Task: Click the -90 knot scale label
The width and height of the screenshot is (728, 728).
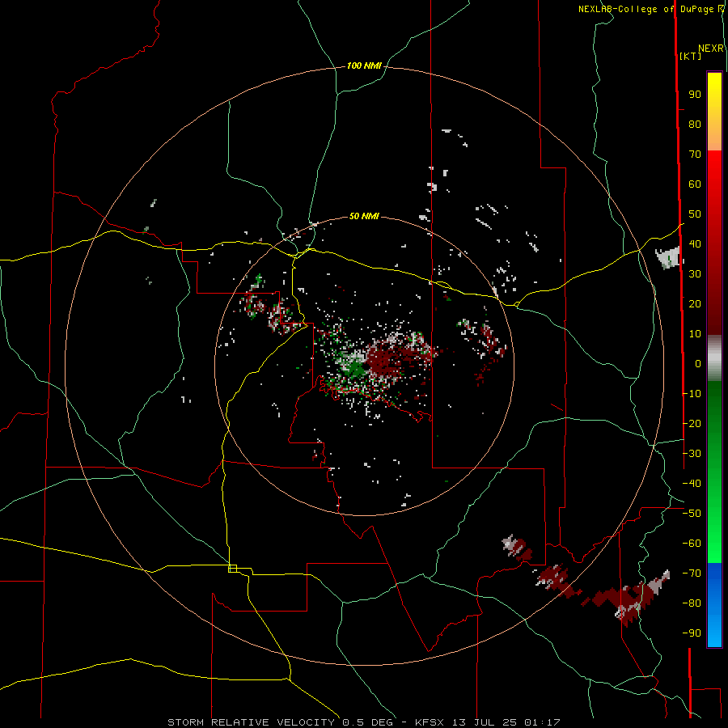Action: [x=692, y=633]
